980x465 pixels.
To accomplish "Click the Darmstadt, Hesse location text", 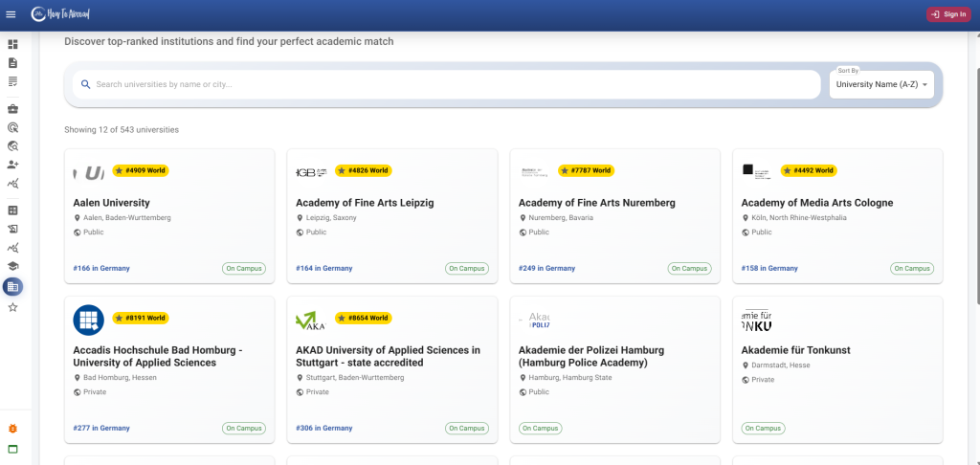I will (x=781, y=365).
